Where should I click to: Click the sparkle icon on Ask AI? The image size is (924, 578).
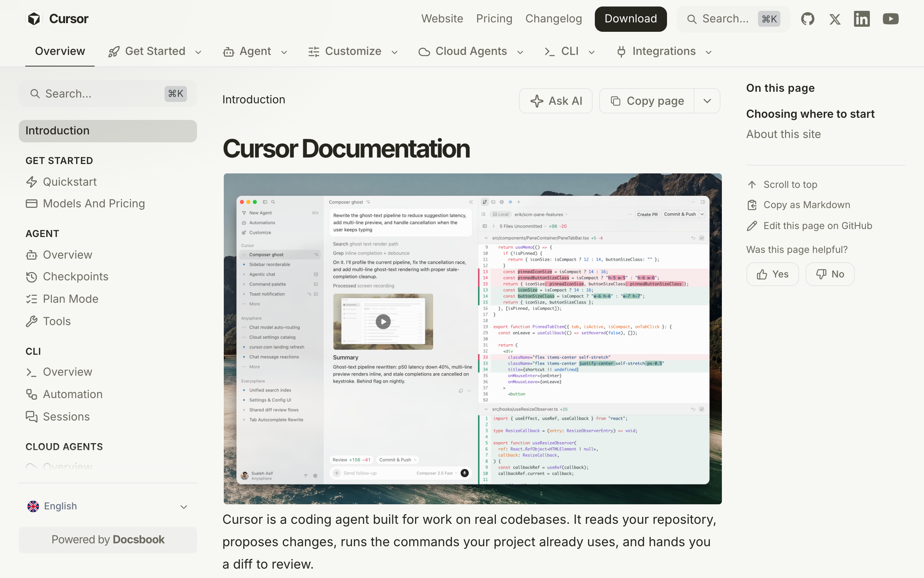pos(536,101)
